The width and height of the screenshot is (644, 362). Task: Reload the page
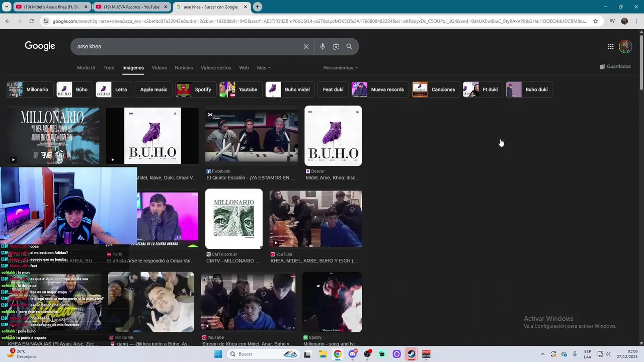[31, 21]
